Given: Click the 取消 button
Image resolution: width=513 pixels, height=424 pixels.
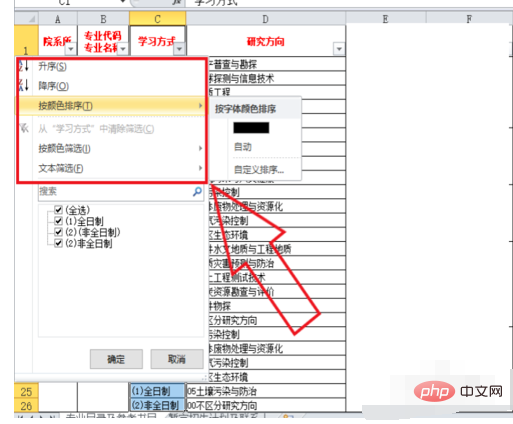Looking at the screenshot, I should coord(177,359).
